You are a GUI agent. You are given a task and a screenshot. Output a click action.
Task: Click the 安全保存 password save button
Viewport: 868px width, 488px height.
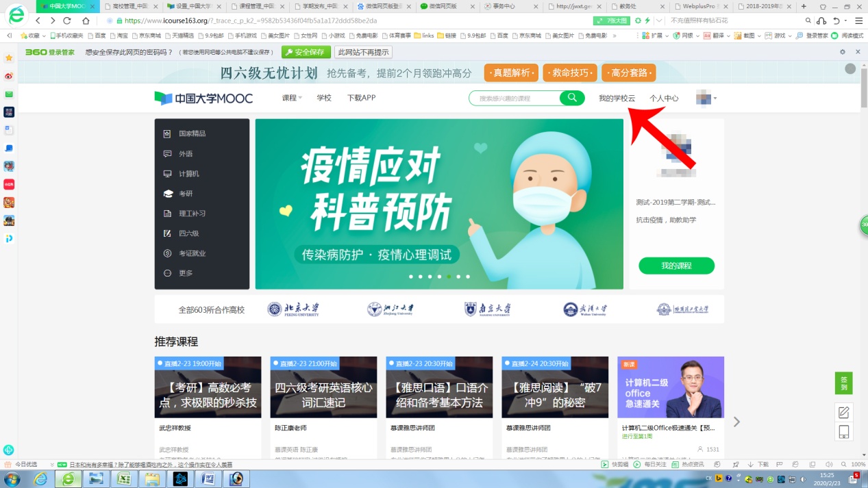[306, 52]
